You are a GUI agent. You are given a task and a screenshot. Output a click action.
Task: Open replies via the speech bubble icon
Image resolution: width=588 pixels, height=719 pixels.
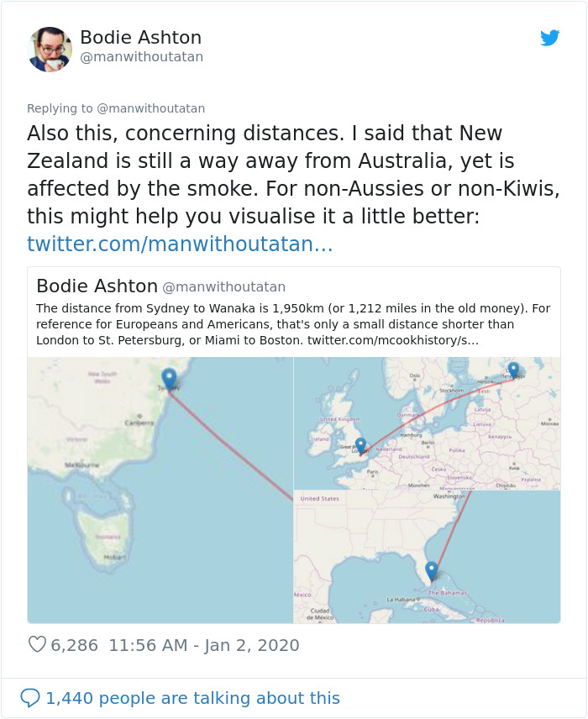coord(31,698)
